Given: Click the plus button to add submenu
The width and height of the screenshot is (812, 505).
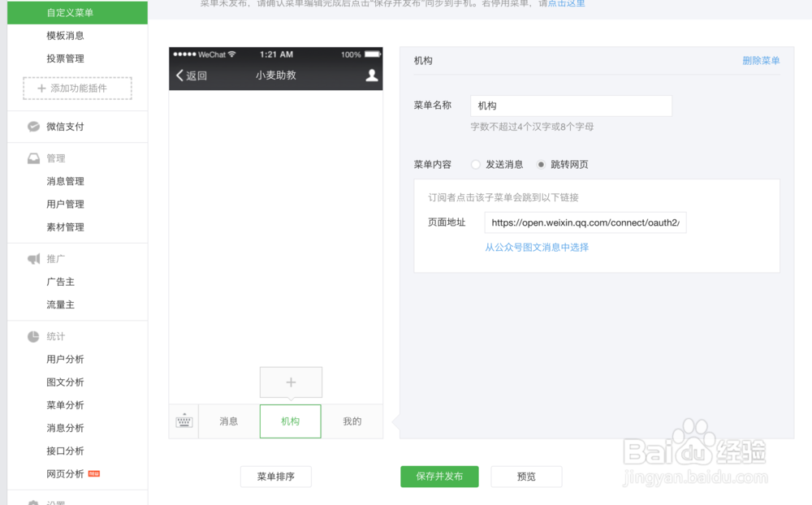Looking at the screenshot, I should [291, 382].
